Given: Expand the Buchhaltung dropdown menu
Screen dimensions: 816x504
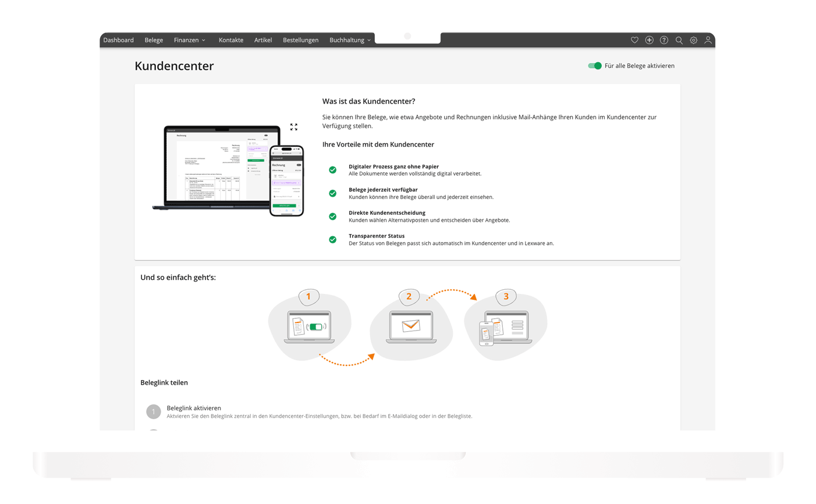Looking at the screenshot, I should [x=350, y=40].
